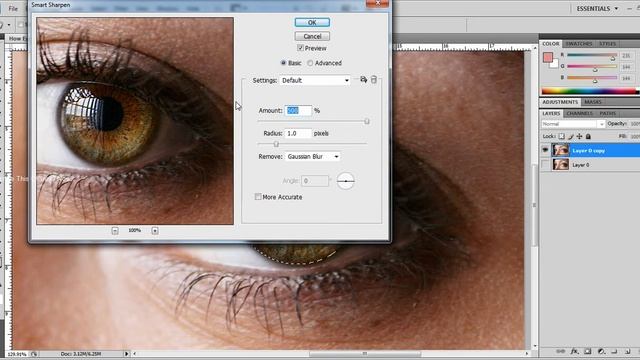Confirm Smart Sharpen with OK button
640x360 pixels.
tap(312, 22)
